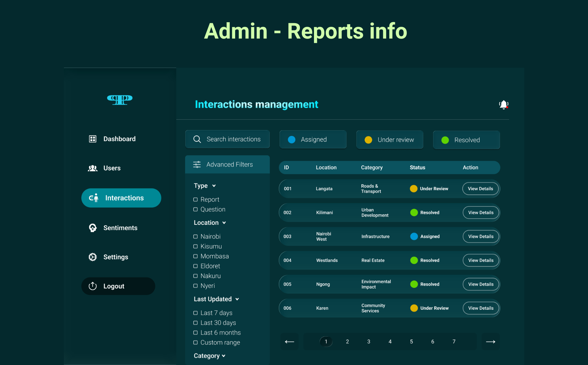588x365 pixels.
Task: Enable the Mombasa location filter
Action: 196,256
